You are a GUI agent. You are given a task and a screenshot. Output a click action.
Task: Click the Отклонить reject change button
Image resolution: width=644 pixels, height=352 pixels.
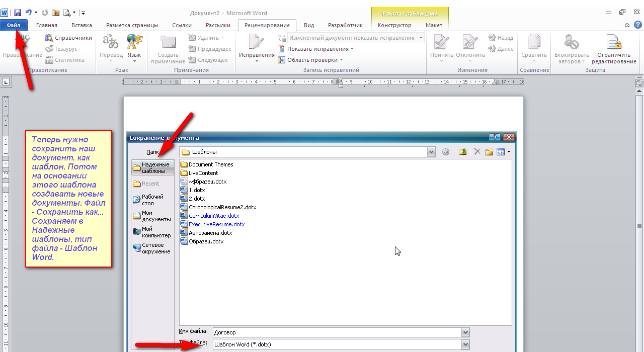tap(470, 48)
